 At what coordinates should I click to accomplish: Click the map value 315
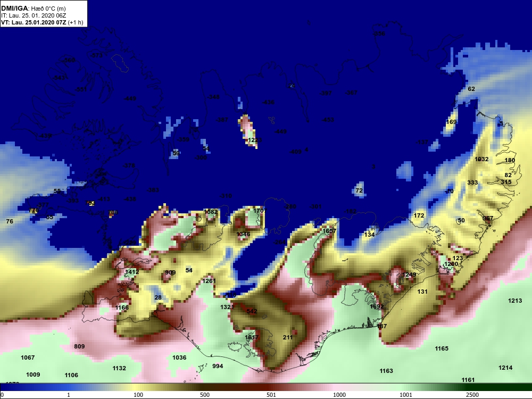pos(506,182)
